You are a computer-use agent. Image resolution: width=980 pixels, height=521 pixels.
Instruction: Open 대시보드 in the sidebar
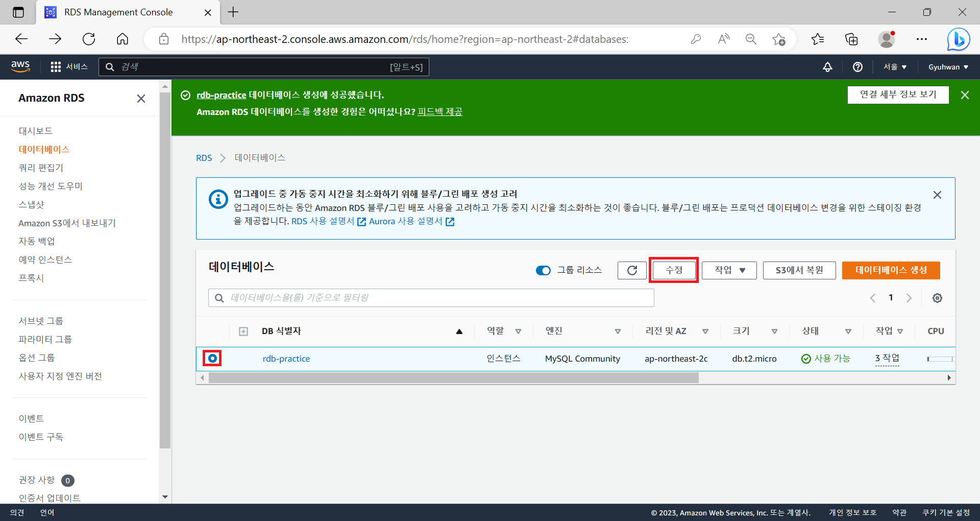click(x=36, y=131)
